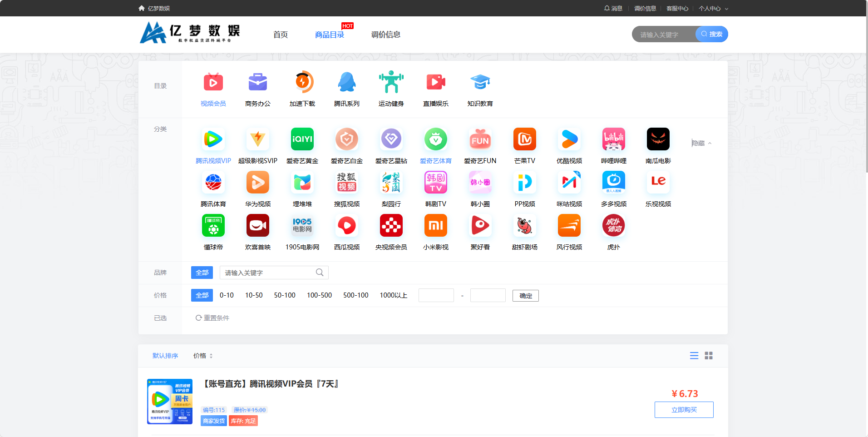This screenshot has width=868, height=437.
Task: Go to 首页 navigation tab
Action: coord(281,35)
